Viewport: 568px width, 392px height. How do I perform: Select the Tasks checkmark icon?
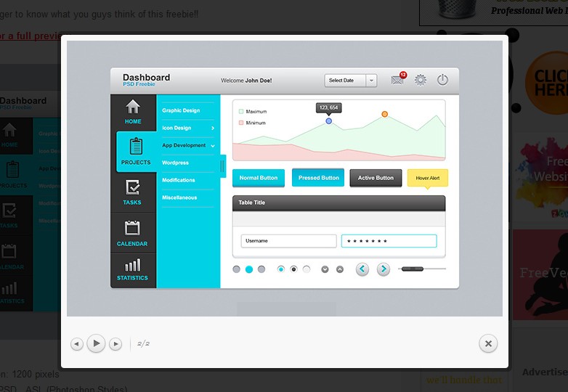132,188
